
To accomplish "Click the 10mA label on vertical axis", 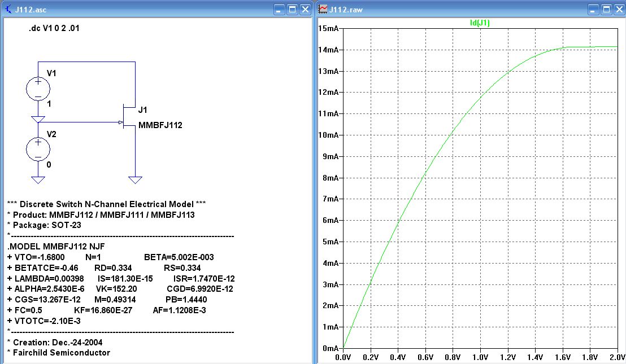I will pos(328,135).
